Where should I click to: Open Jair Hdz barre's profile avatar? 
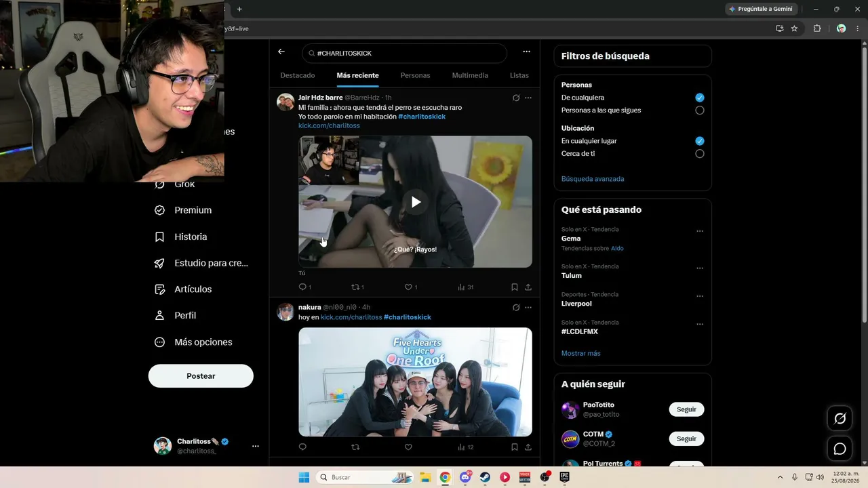click(x=285, y=102)
